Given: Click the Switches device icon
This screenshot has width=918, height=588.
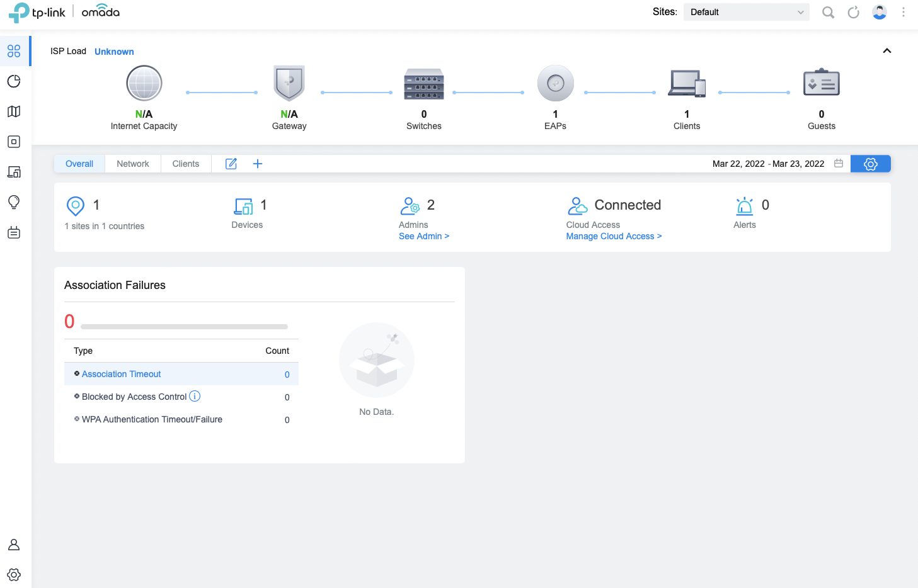Looking at the screenshot, I should (x=424, y=84).
